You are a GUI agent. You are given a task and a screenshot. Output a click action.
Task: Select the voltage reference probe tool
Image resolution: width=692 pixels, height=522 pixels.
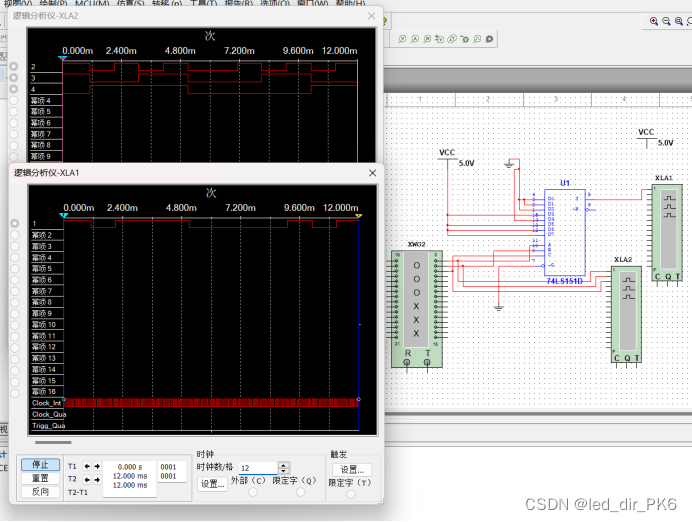pos(464,39)
